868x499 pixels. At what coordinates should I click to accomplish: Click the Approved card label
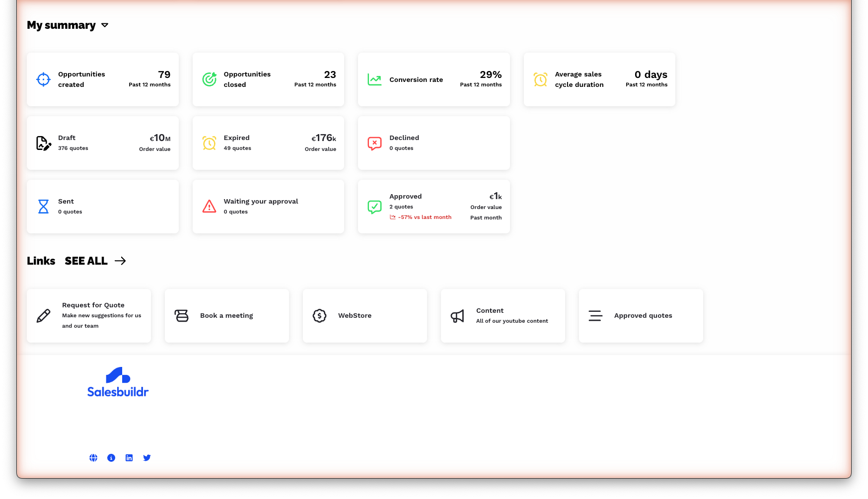click(x=406, y=197)
